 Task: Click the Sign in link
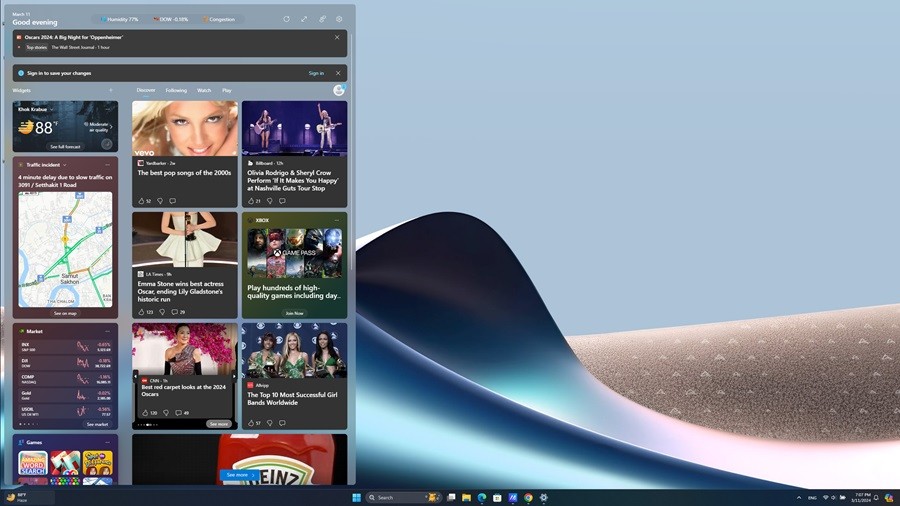click(x=316, y=73)
